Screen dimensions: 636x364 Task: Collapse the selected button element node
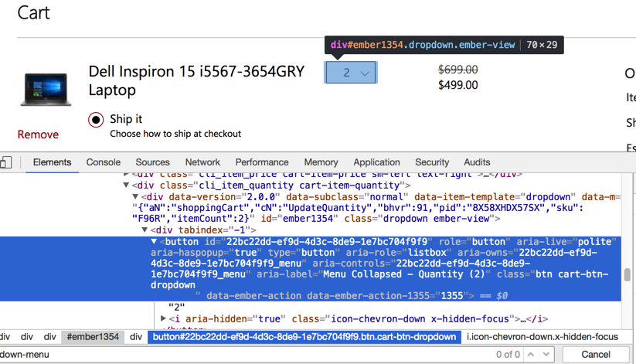coord(154,241)
